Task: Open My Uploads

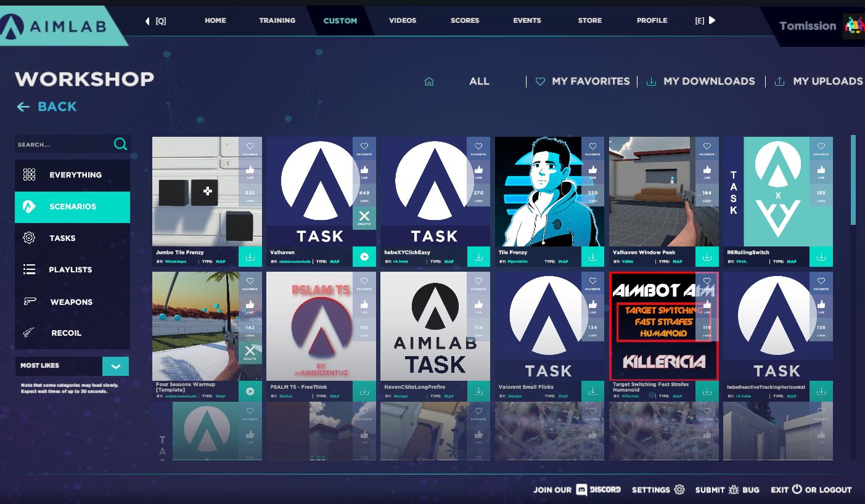Action: point(818,81)
